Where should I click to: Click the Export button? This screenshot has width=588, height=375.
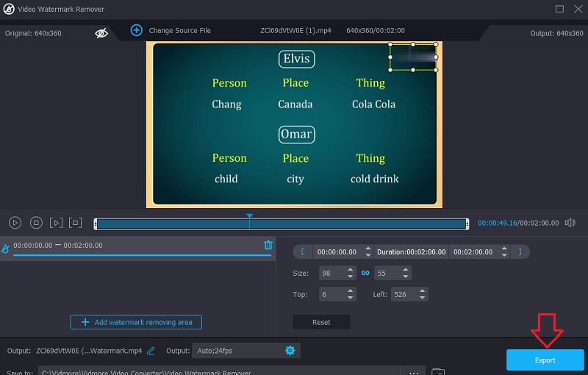coord(545,360)
